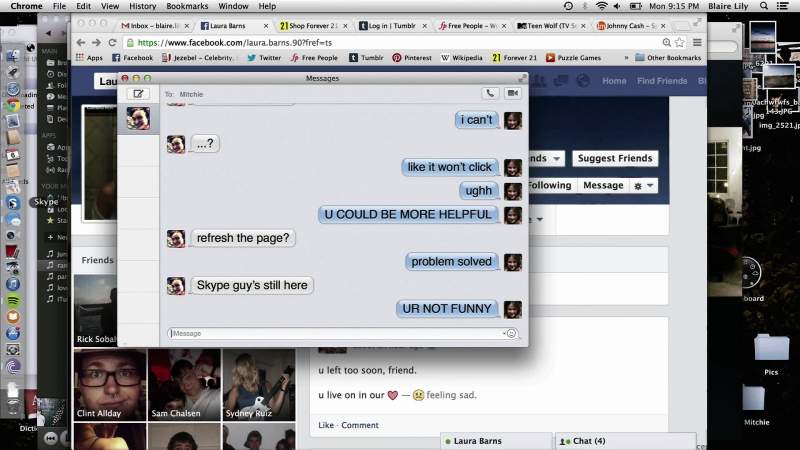Open Rick Sobal friend thumbnail

coord(96,310)
